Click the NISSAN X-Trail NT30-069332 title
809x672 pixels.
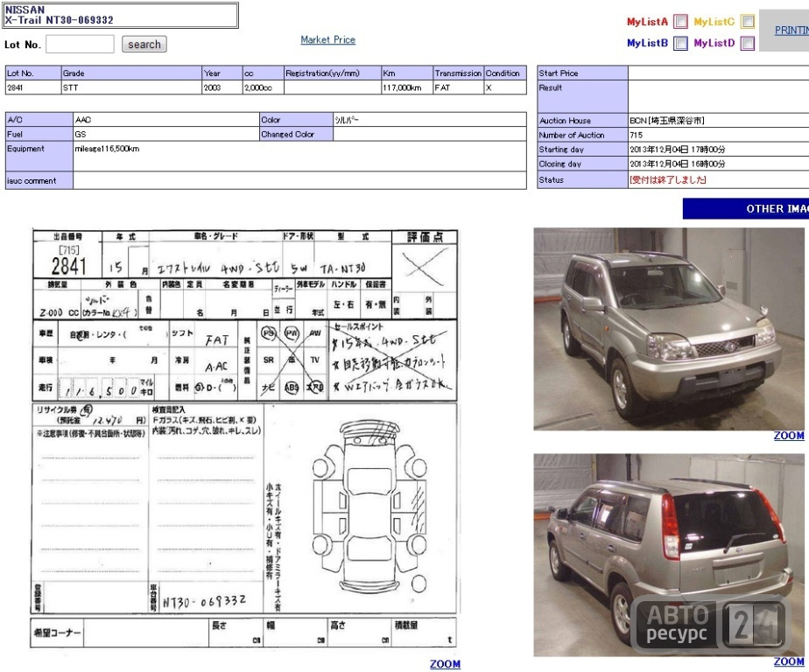(x=121, y=15)
